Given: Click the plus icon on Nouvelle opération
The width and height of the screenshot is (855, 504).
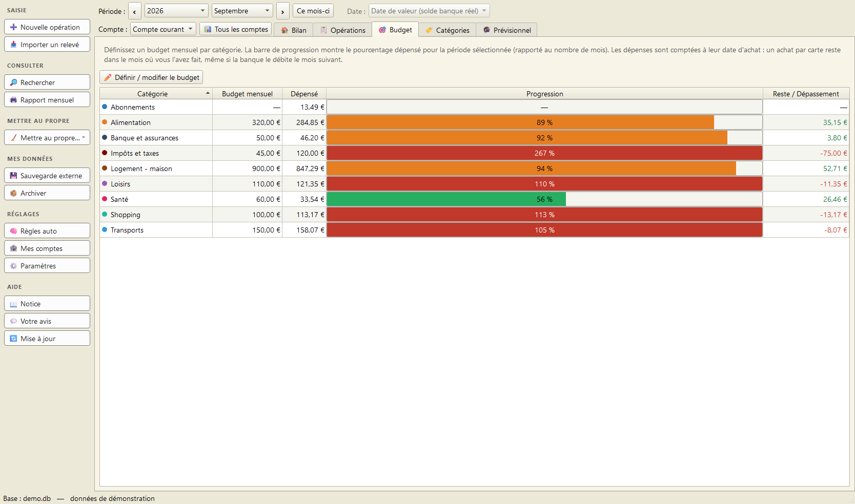Looking at the screenshot, I should pos(13,27).
